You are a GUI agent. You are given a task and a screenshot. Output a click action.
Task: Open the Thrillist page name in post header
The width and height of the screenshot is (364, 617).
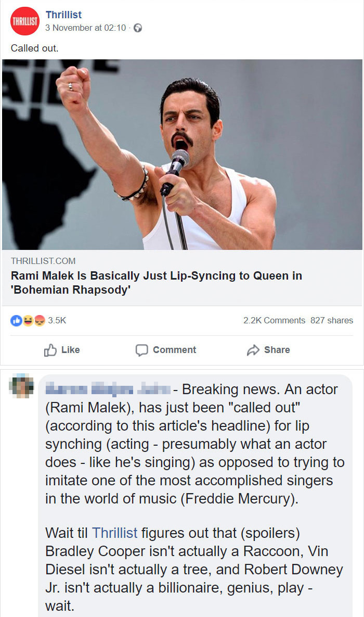click(63, 15)
